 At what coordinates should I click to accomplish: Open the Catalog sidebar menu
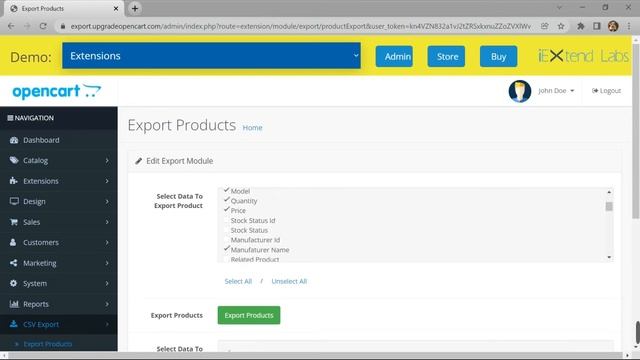point(59,160)
